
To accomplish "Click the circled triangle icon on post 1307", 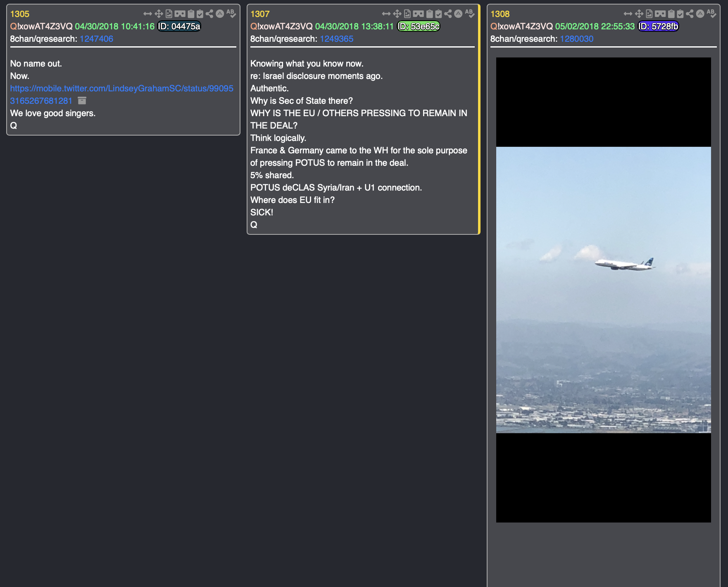I will (x=458, y=14).
